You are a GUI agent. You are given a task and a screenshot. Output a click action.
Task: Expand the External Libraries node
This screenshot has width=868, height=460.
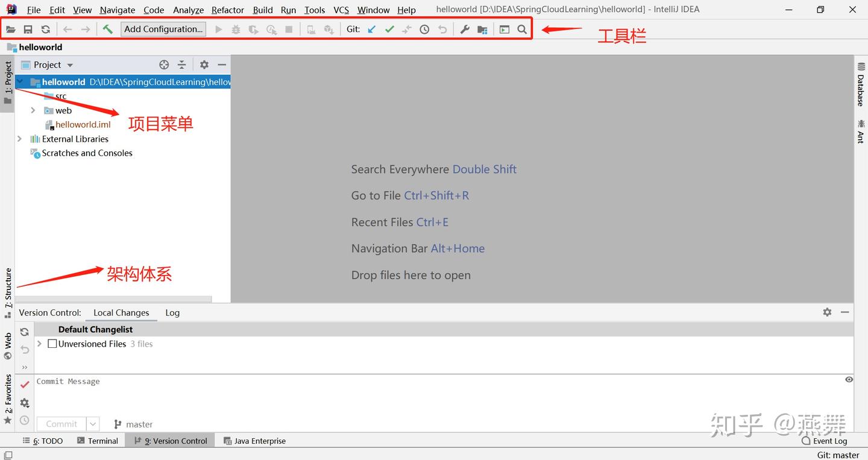click(x=19, y=139)
